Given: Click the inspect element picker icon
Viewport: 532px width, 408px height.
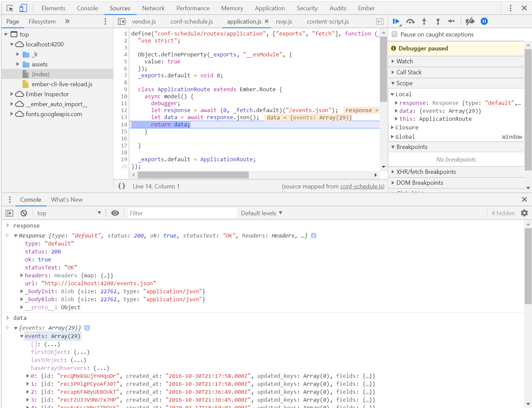Looking at the screenshot, I should [x=10, y=8].
